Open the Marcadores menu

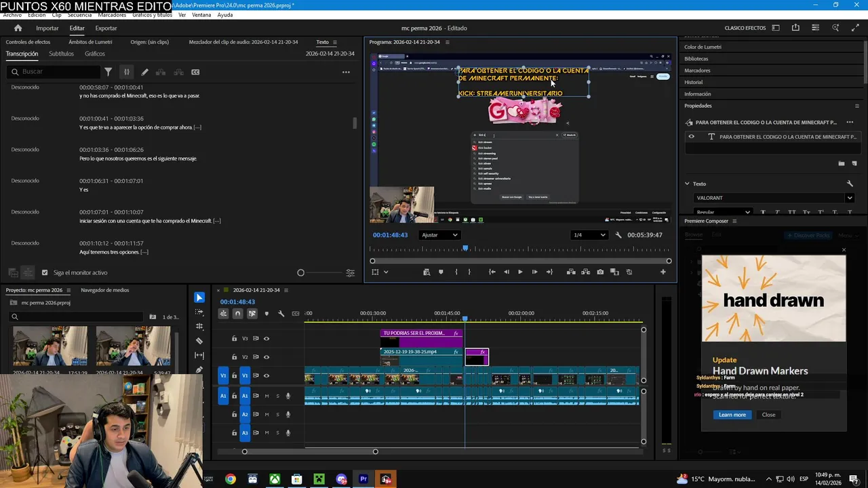(x=112, y=15)
